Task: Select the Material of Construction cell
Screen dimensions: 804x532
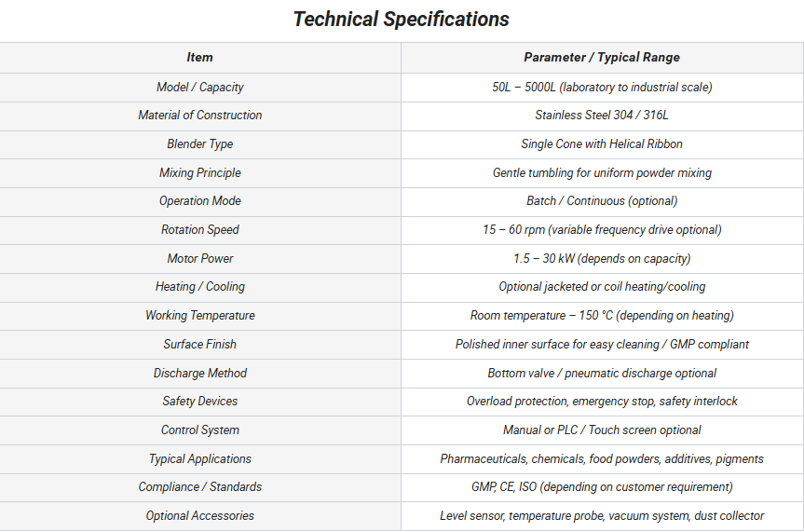Action: [199, 116]
